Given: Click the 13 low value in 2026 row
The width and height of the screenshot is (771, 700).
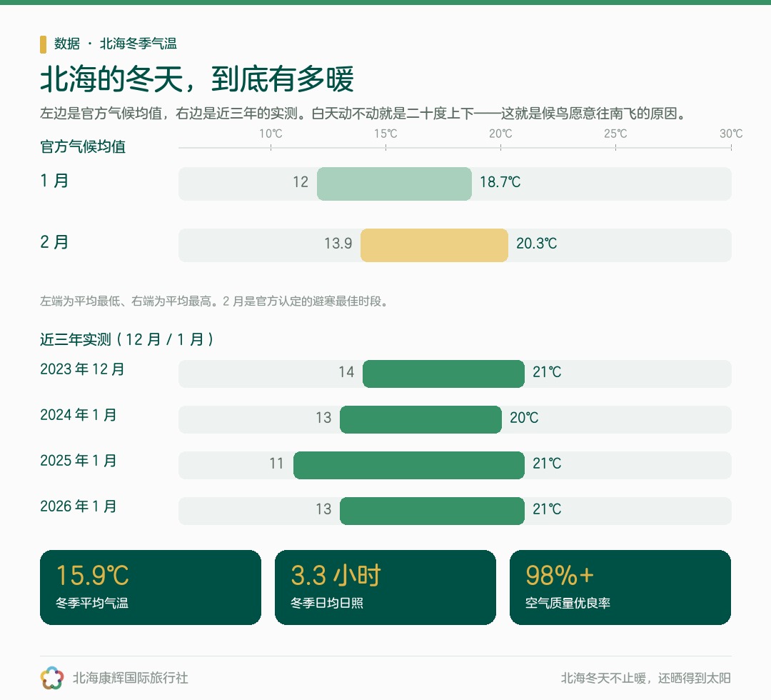Looking at the screenshot, I should pos(323,509).
